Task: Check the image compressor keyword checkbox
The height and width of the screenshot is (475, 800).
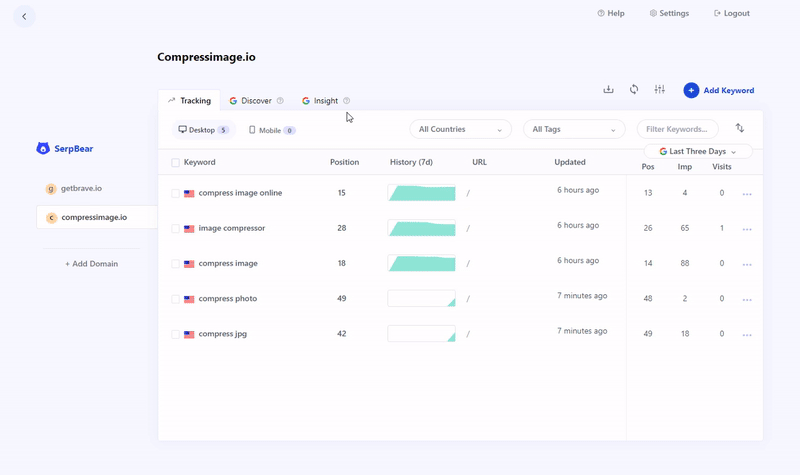Action: pyautogui.click(x=176, y=229)
